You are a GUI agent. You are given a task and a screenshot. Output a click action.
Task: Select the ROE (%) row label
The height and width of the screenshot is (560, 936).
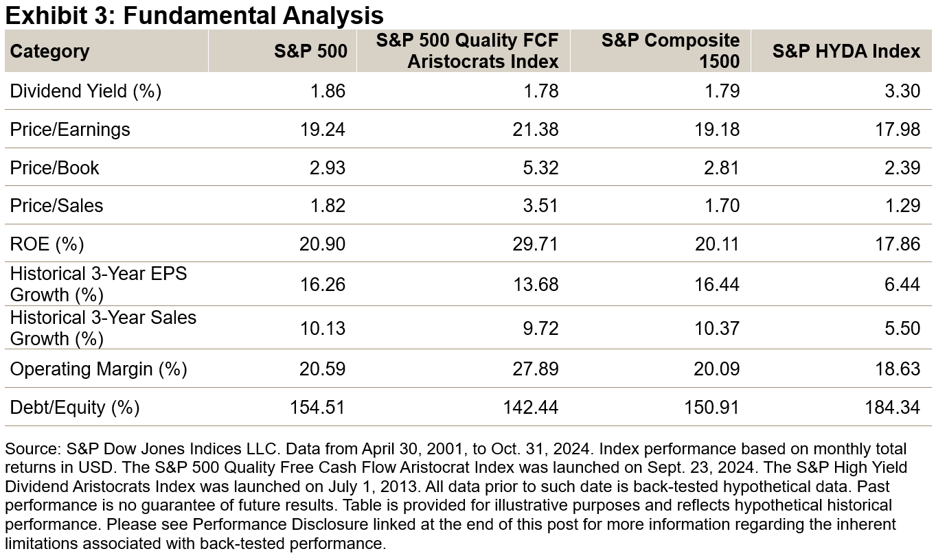point(46,244)
